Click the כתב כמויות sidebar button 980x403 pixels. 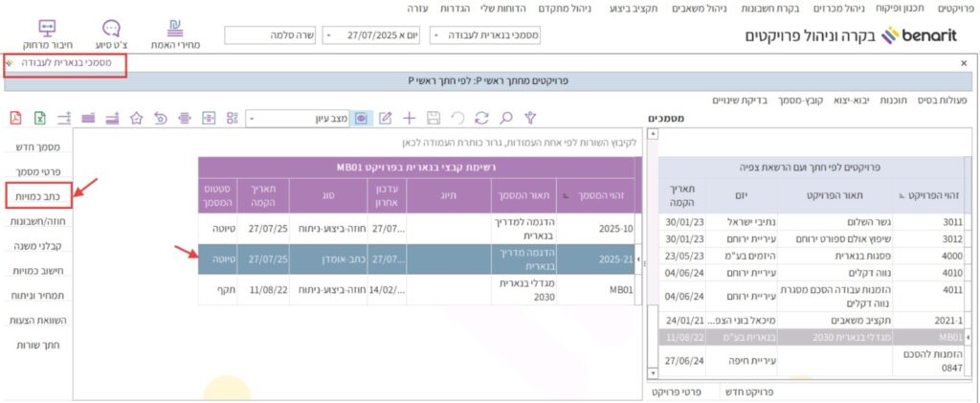click(x=39, y=196)
